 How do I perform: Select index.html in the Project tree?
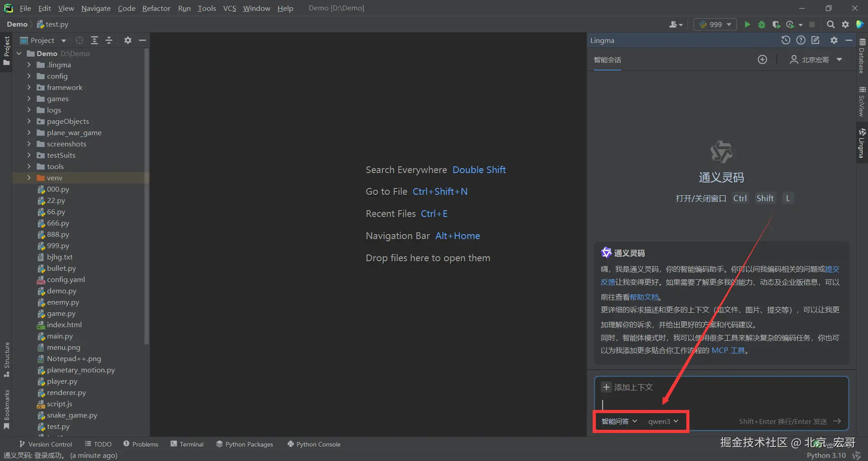pyautogui.click(x=64, y=325)
